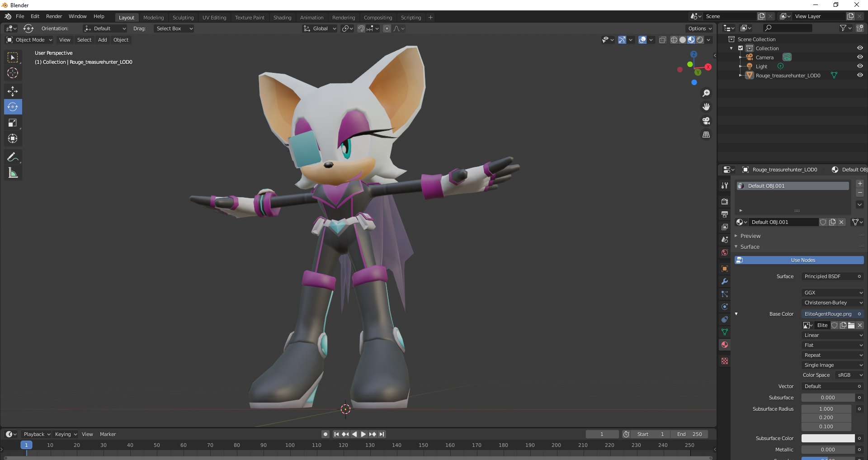Screen dimensions: 868x460
Task: Open the Drag Select Box dropdown
Action: point(174,28)
